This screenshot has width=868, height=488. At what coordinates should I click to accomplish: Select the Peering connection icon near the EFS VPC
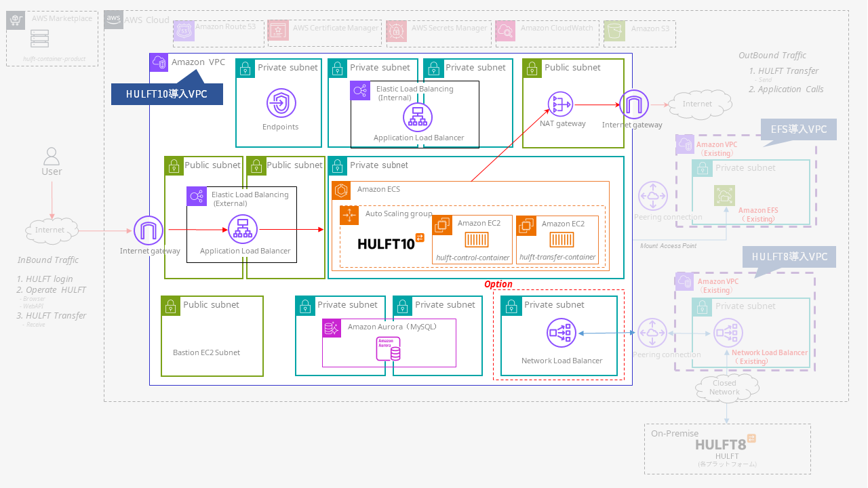pos(652,195)
